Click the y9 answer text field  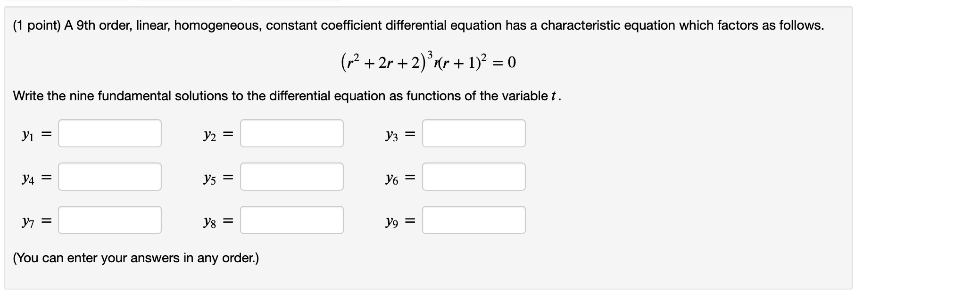(x=474, y=220)
